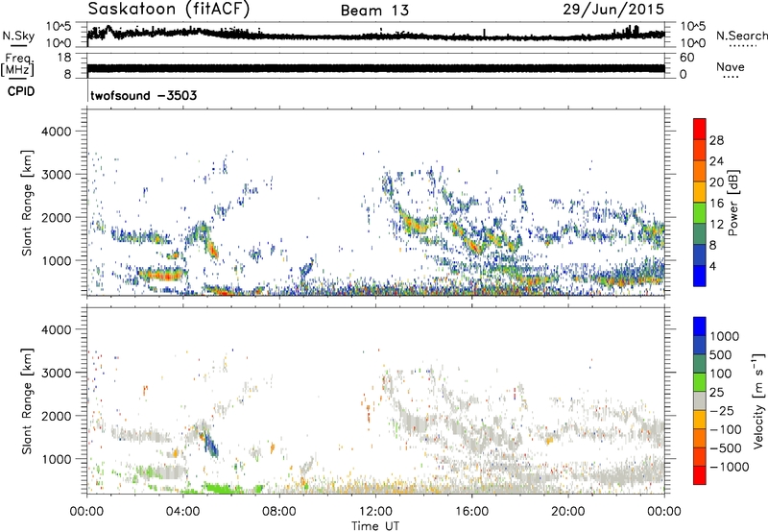Click 'Slant Range [km]' label on velocity panel
The width and height of the screenshot is (768, 532).
tap(27, 400)
